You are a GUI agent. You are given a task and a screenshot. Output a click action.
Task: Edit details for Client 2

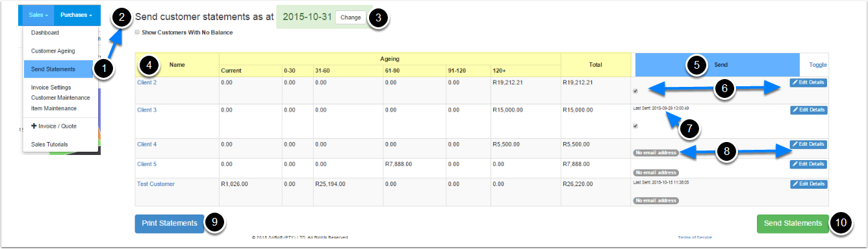(x=808, y=82)
